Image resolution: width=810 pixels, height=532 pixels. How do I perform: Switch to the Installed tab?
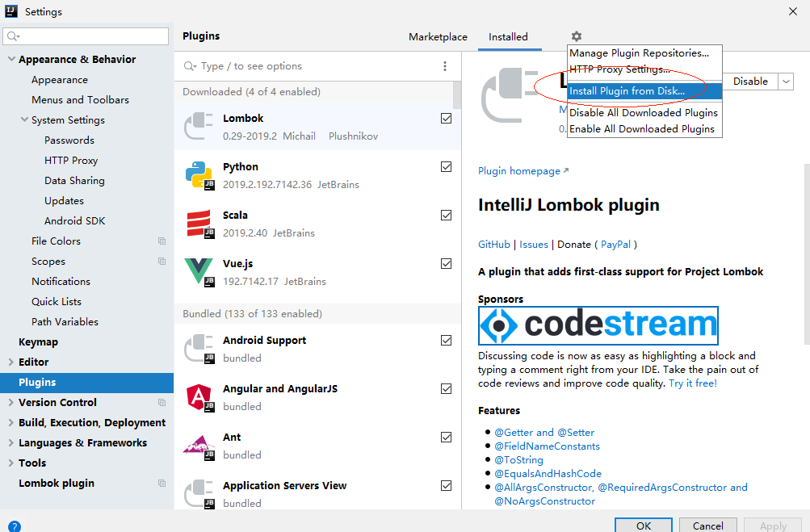[508, 36]
